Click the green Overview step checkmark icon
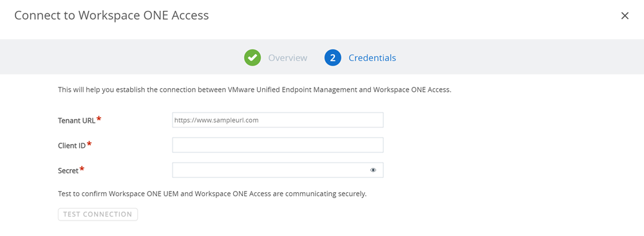Viewport: 644px width, 236px height. coord(252,58)
